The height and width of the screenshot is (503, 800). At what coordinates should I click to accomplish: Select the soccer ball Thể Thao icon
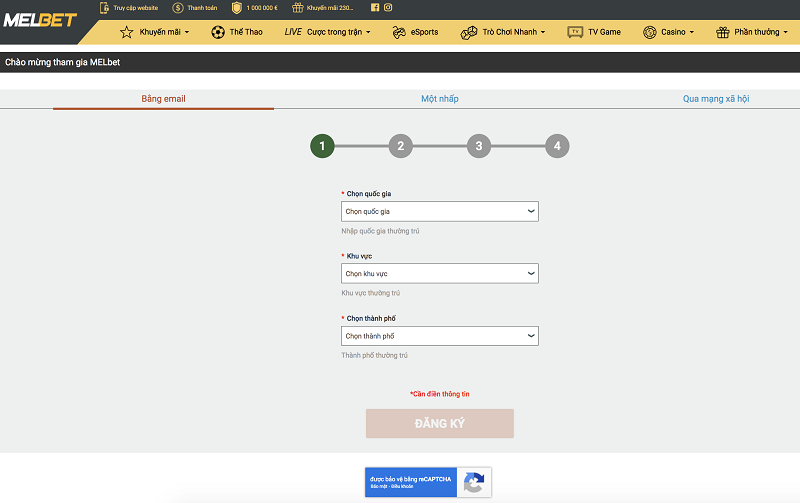click(218, 32)
